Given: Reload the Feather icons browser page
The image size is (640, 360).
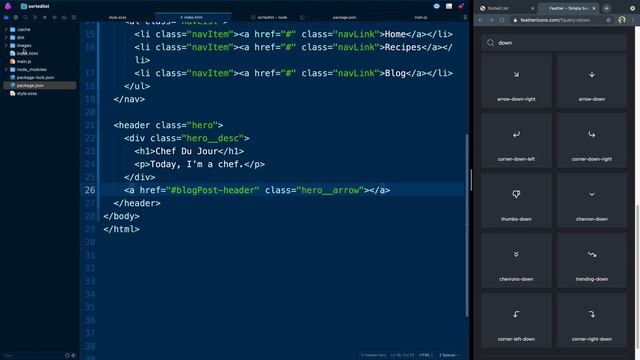Looking at the screenshot, I should point(502,20).
